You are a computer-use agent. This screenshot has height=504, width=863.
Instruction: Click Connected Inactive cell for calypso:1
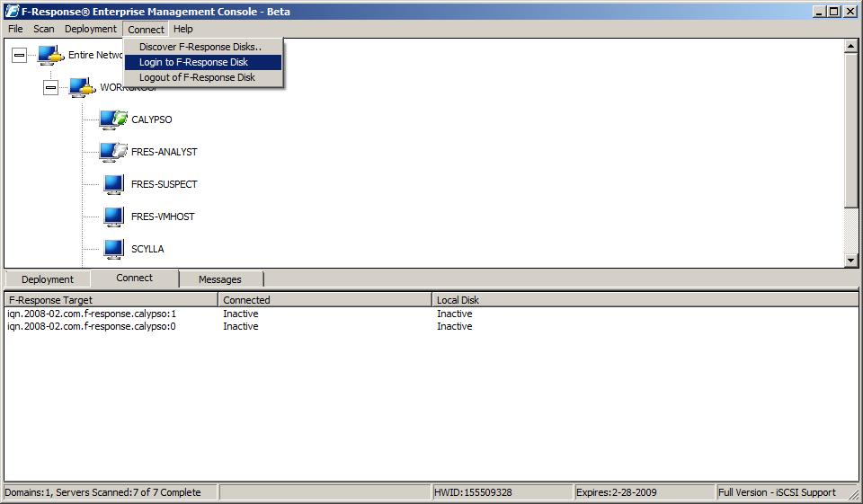coord(241,314)
